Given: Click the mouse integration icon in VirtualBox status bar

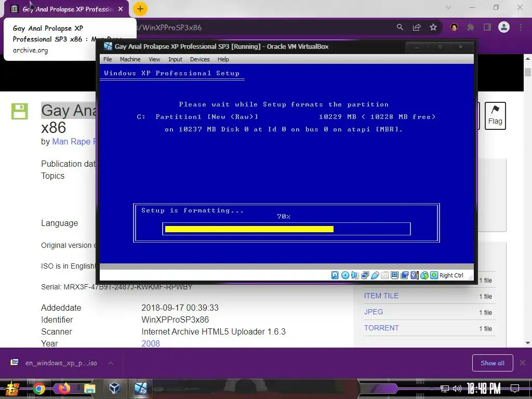Looking at the screenshot, I should tap(424, 275).
